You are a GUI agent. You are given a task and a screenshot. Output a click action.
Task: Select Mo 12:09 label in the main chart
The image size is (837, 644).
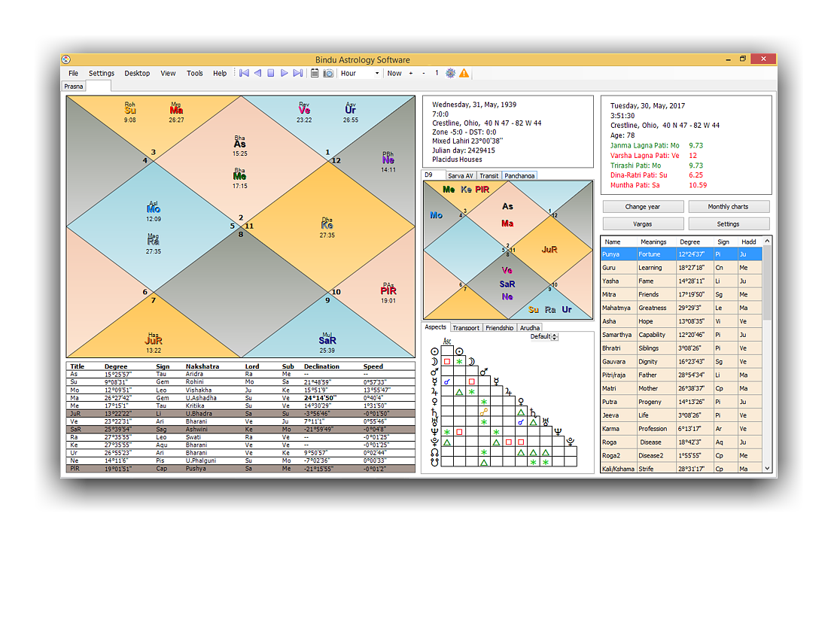tap(154, 208)
